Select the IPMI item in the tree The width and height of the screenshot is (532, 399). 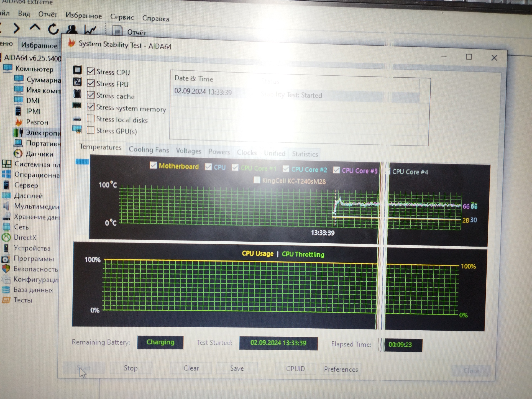click(33, 111)
